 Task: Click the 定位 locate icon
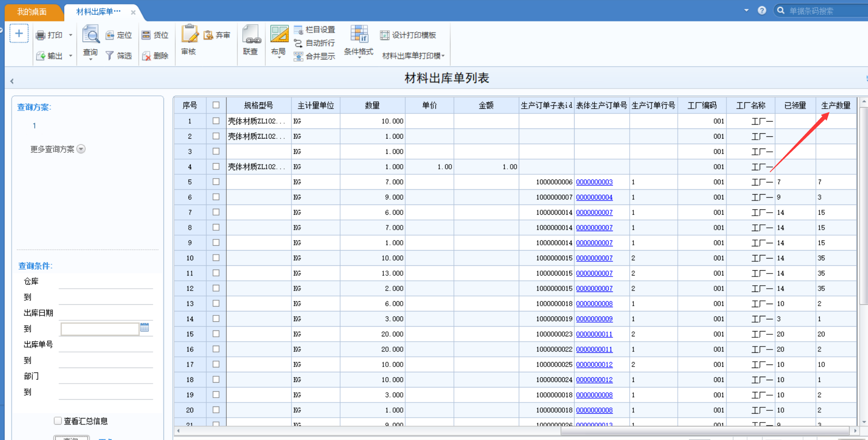point(110,35)
